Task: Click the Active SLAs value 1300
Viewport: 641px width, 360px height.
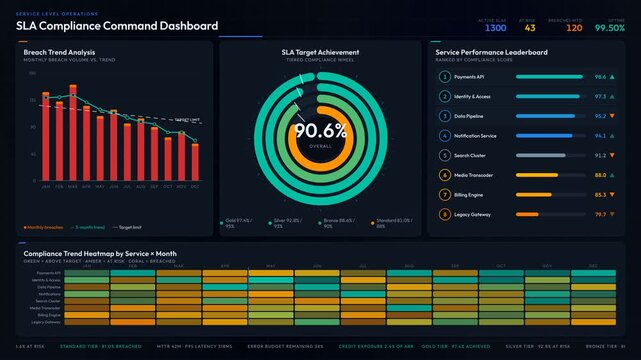Action: pyautogui.click(x=495, y=28)
